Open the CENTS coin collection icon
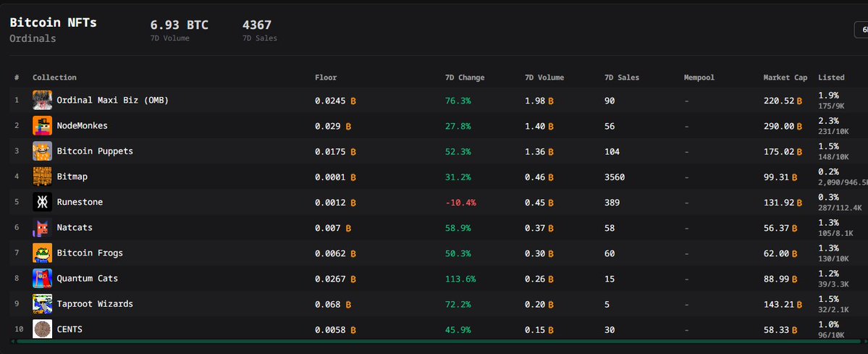Screen dimensions: 868x354 tap(43, 329)
